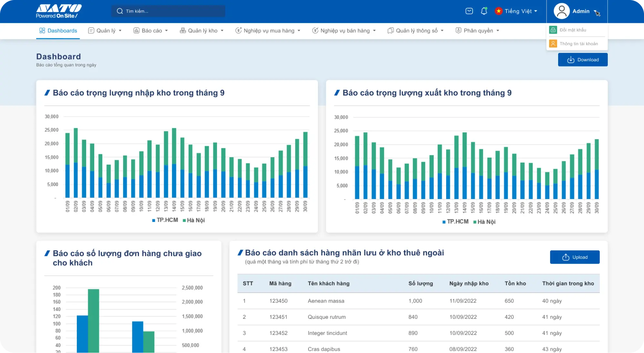The width and height of the screenshot is (644, 353).
Task: Expand the Phân quyền dropdown arrow
Action: [x=498, y=31]
